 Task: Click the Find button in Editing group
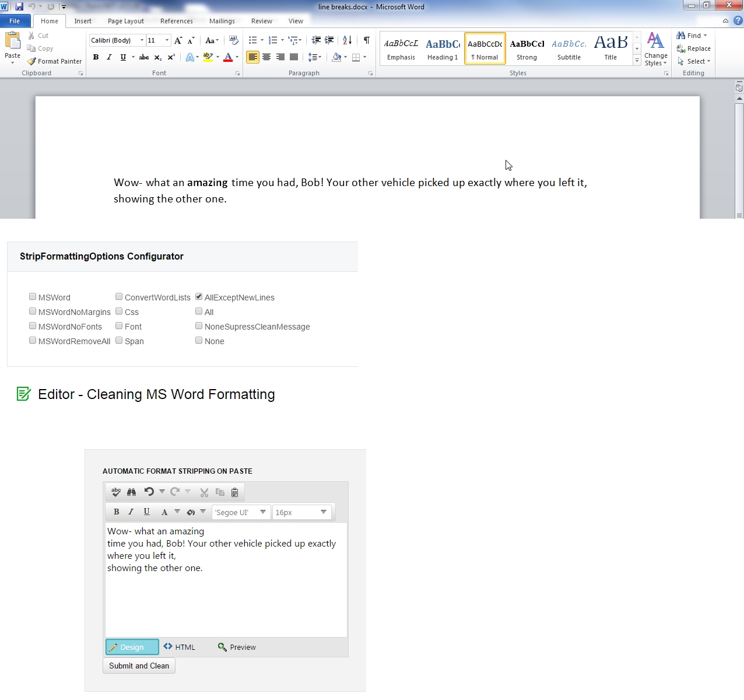[692, 36]
